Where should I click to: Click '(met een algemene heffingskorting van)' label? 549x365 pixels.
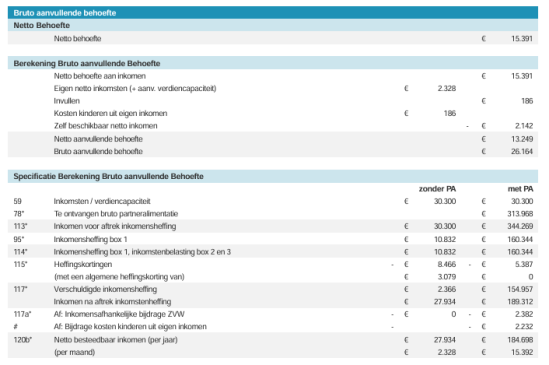pos(119,277)
